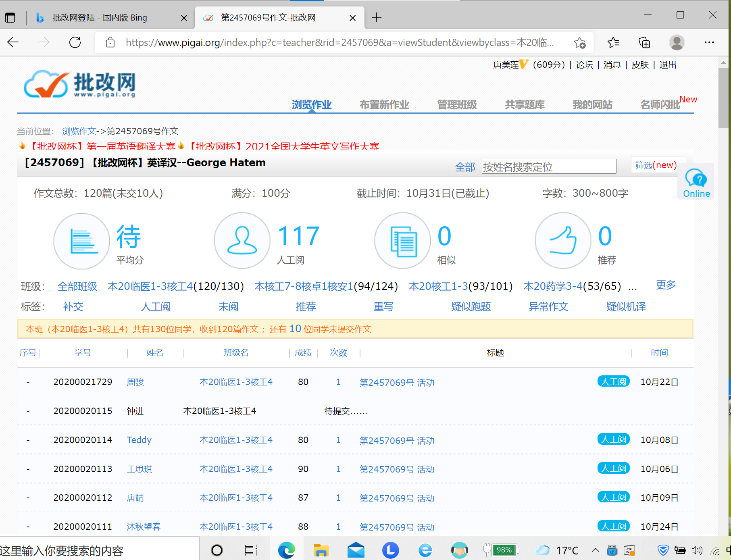Open student 周骏's essay link
731x560 pixels.
(x=397, y=383)
